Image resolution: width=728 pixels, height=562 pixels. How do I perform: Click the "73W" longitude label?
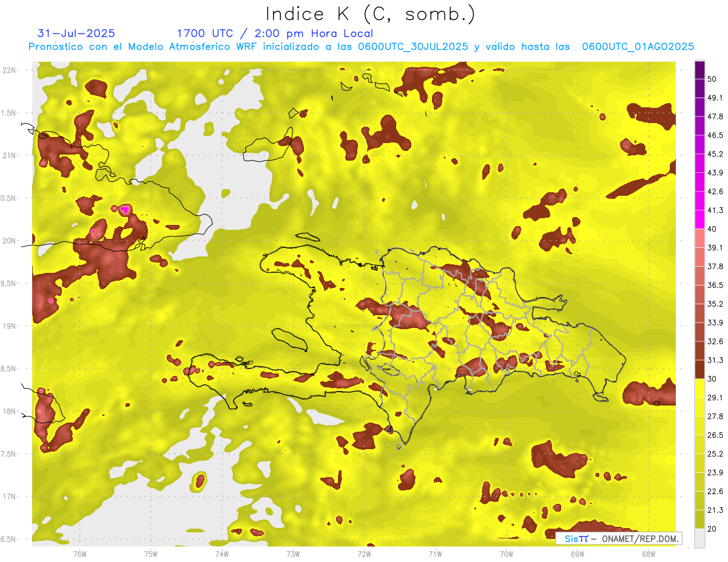[x=293, y=554]
